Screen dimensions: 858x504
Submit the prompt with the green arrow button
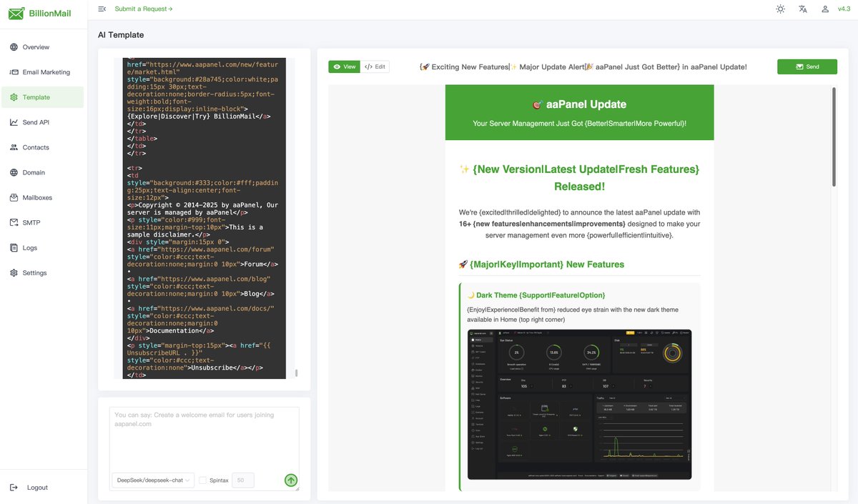[x=290, y=480]
